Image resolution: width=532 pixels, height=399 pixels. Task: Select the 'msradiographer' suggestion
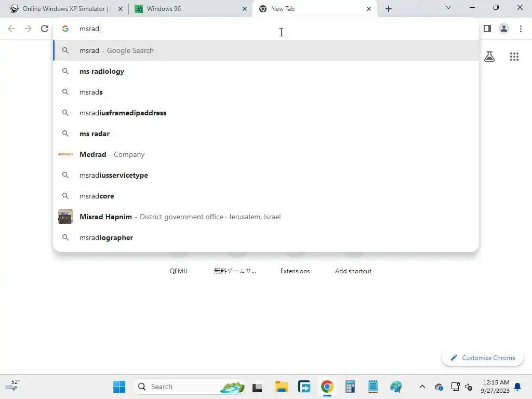tap(266, 237)
